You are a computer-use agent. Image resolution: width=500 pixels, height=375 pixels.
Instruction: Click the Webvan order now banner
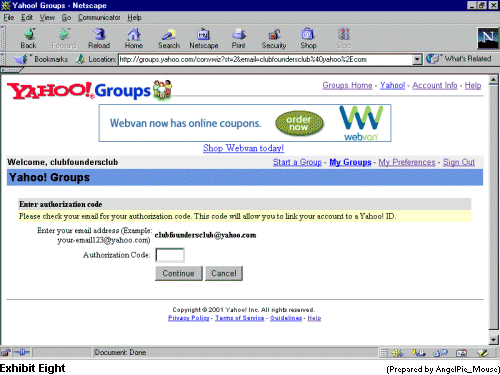point(245,123)
